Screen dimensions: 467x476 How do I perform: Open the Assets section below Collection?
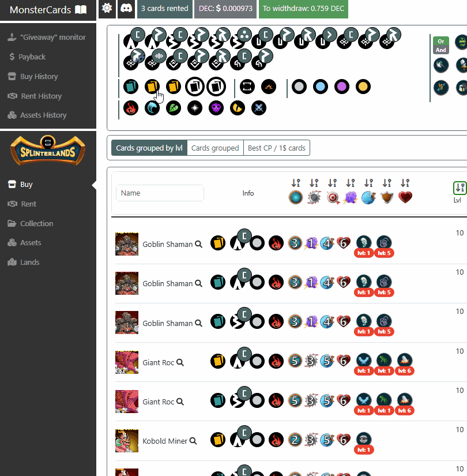tap(24, 242)
